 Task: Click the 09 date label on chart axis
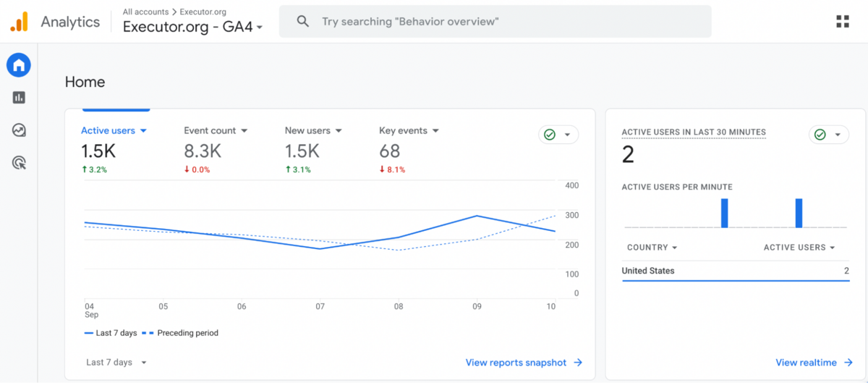click(475, 306)
